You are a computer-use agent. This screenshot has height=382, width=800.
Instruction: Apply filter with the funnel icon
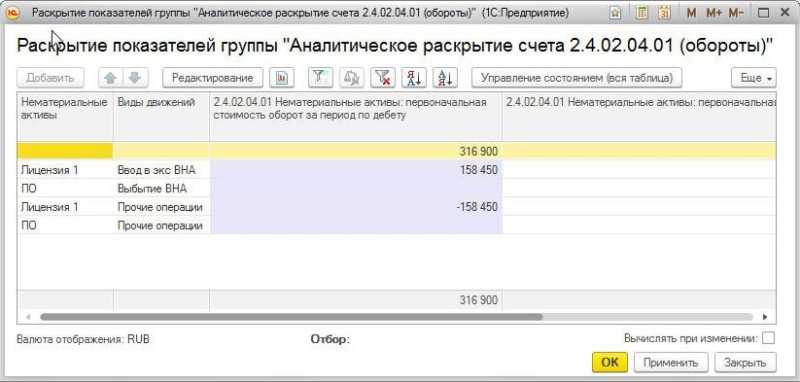point(320,78)
